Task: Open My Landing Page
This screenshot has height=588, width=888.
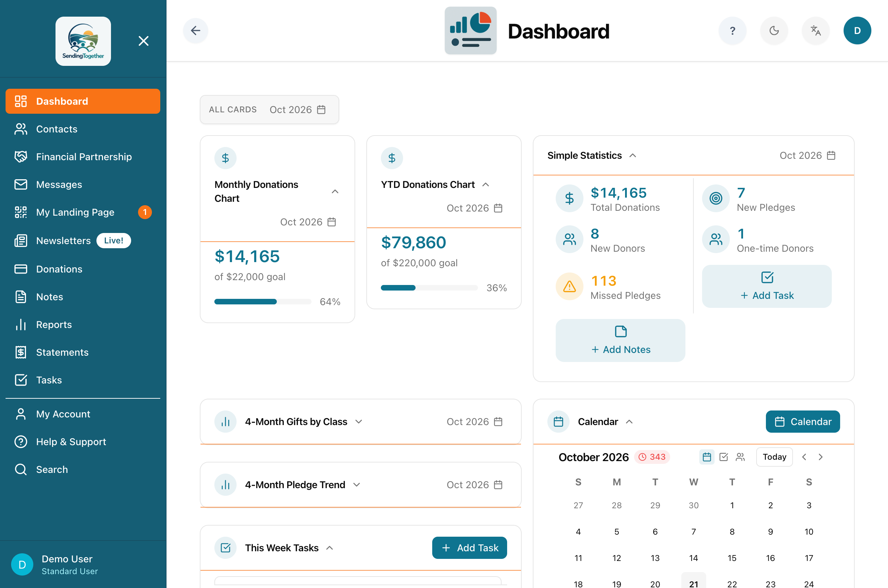Action: (83, 212)
